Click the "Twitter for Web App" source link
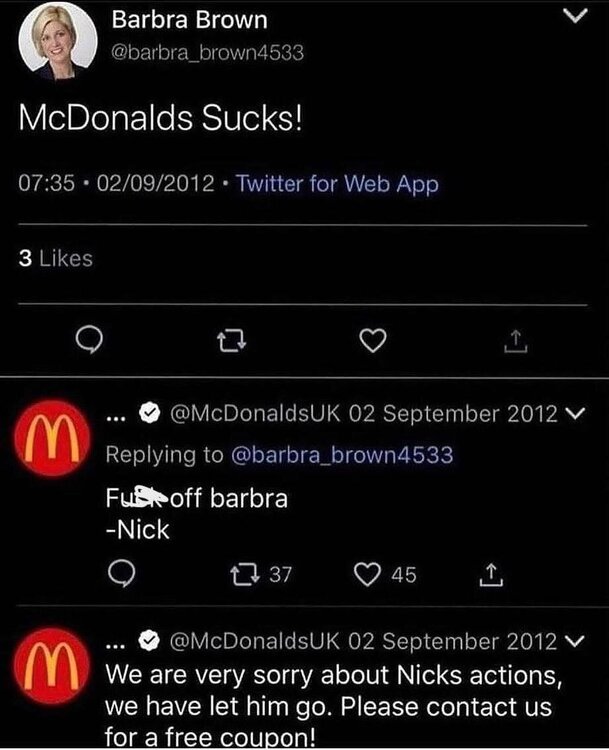 point(338,184)
